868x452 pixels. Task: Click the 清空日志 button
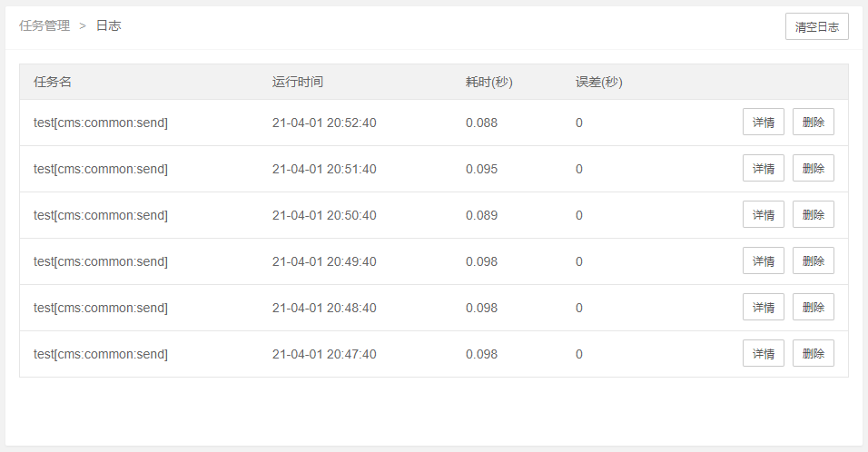click(x=816, y=26)
